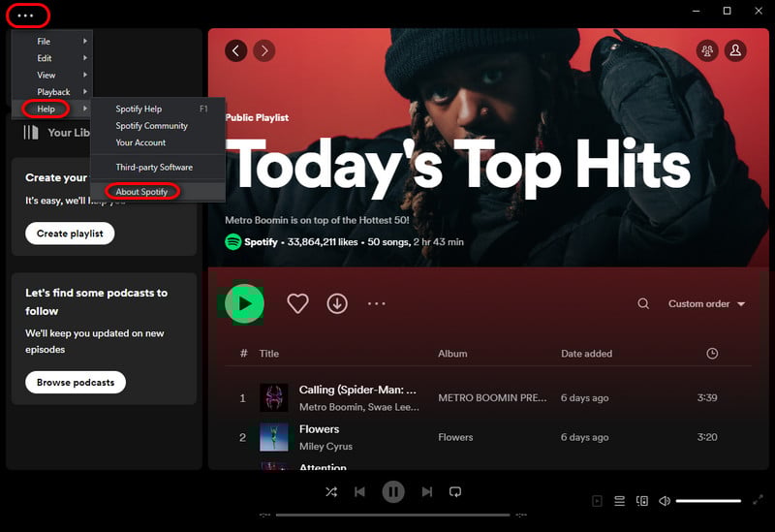Screen dimensions: 775x532
Task: Open the Now Playing view icon
Action: 597,501
